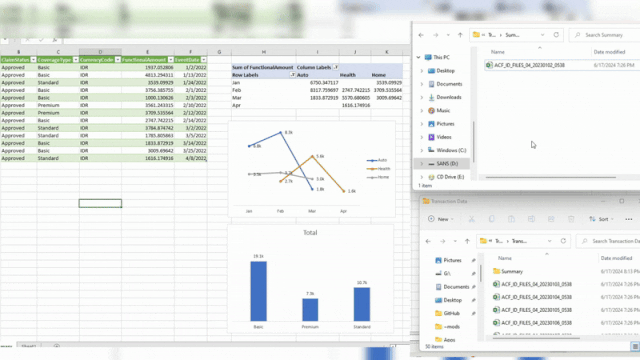Image resolution: width=640 pixels, height=360 pixels.
Task: Add a new worksheet with the plus icon
Action: point(57,347)
